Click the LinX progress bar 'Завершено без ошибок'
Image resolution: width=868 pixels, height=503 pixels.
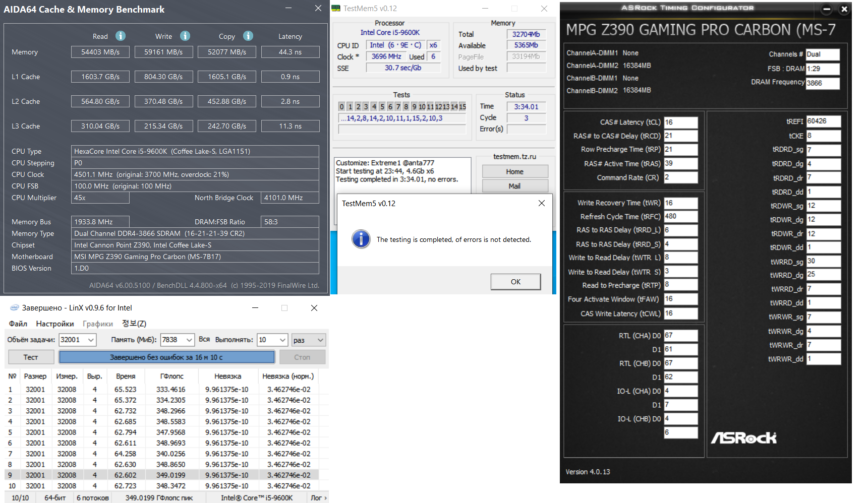(166, 357)
